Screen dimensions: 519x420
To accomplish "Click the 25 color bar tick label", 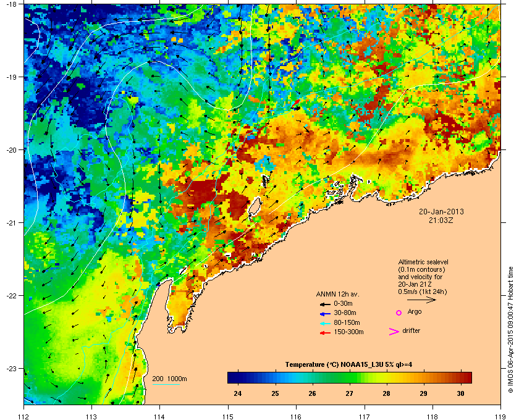I will click(x=275, y=393).
